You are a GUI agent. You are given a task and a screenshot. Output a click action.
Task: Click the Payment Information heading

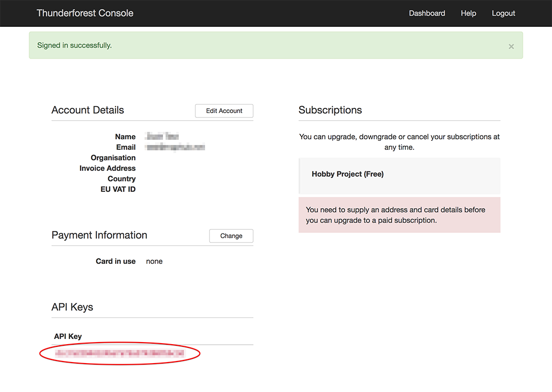pyautogui.click(x=99, y=235)
